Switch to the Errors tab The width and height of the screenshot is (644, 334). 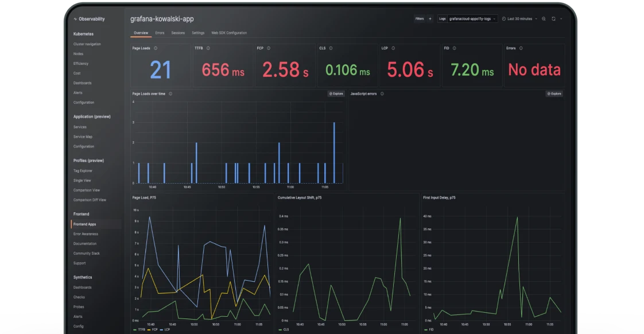click(x=160, y=33)
